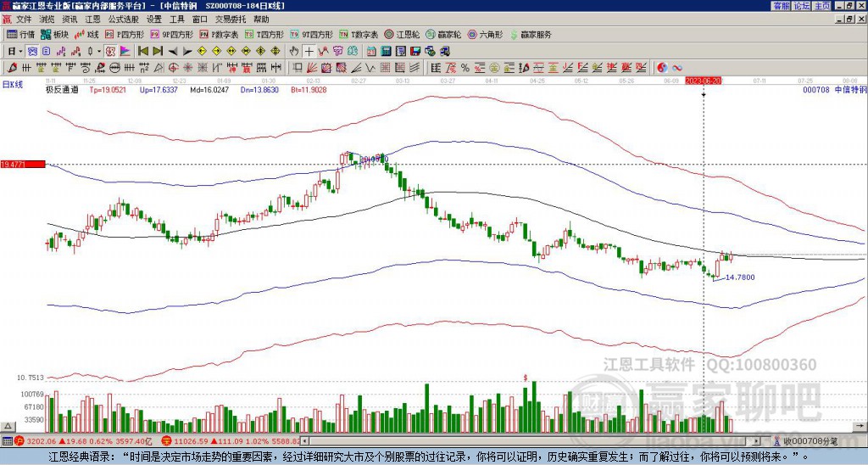The height and width of the screenshot is (465, 868).
Task: Open the 行情 quotes view
Action: (x=20, y=34)
